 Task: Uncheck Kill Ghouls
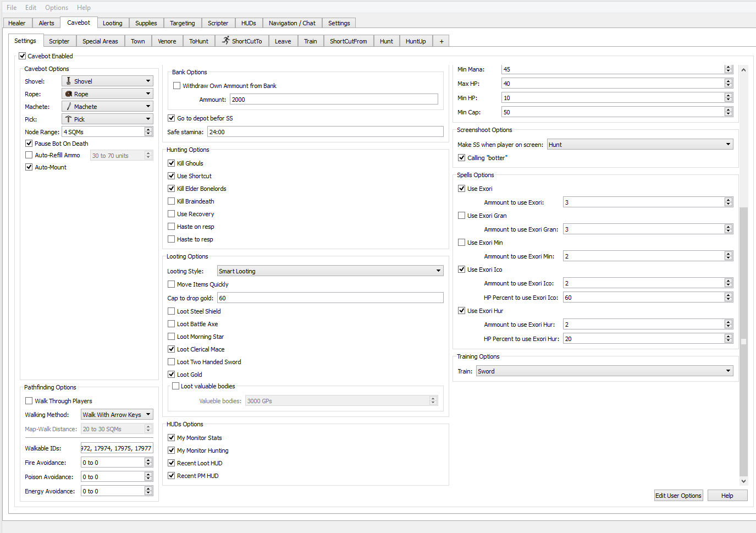(x=172, y=163)
